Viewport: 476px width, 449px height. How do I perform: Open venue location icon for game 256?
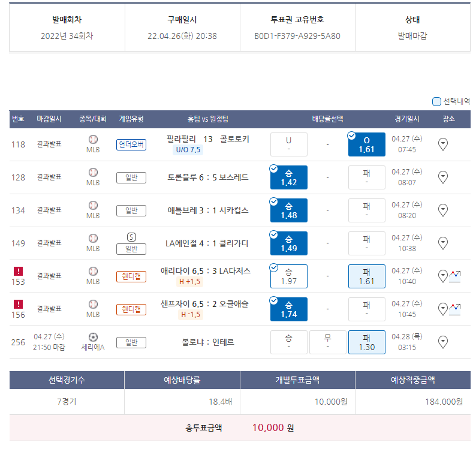point(443,342)
